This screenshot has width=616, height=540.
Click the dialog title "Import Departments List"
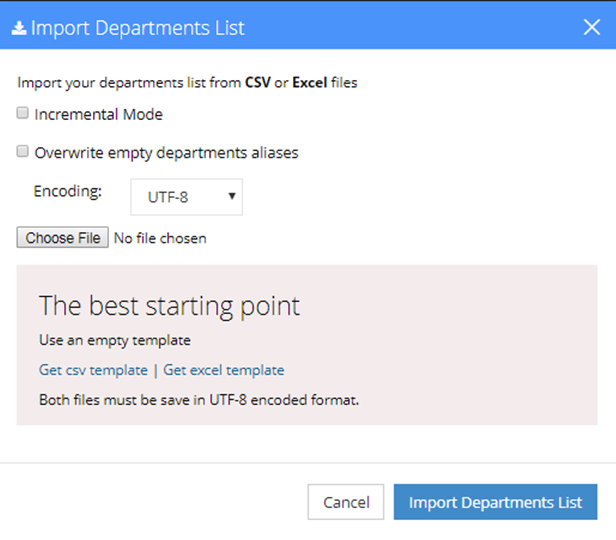[x=138, y=28]
